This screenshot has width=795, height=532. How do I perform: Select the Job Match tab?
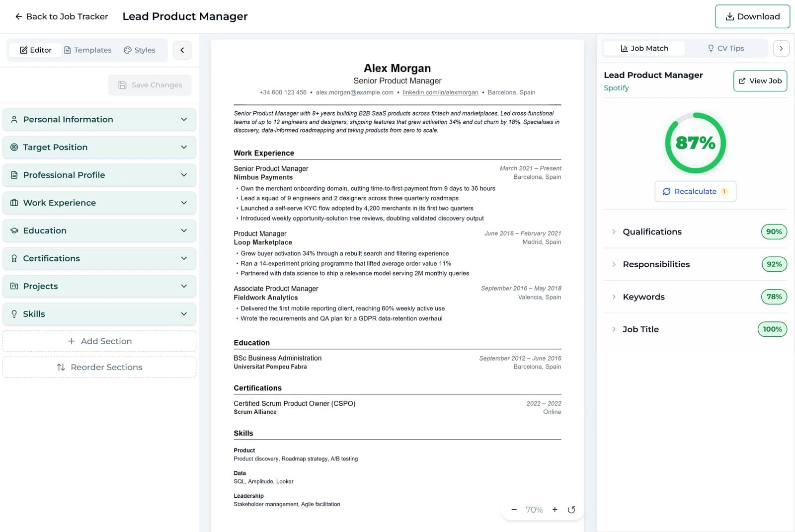(644, 48)
